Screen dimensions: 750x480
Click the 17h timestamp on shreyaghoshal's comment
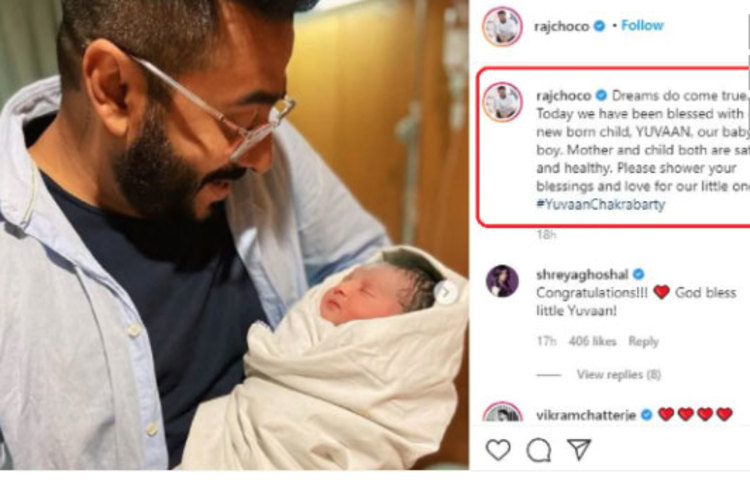(x=546, y=341)
